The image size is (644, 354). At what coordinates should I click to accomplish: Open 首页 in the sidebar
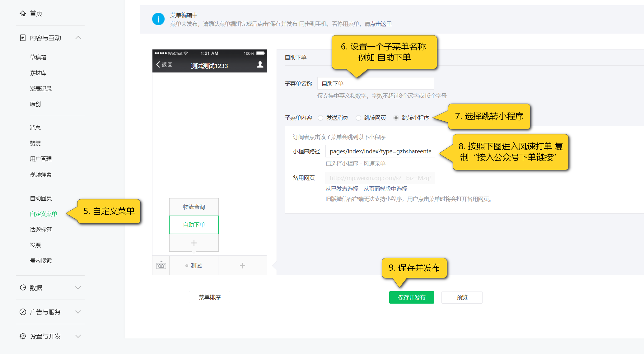[36, 13]
